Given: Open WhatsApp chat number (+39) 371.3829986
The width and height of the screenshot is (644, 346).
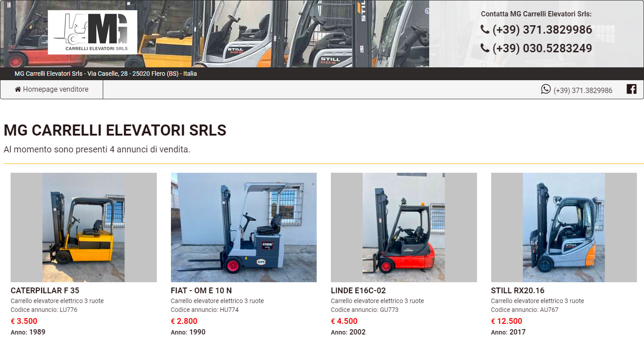Looking at the screenshot, I should point(583,90).
